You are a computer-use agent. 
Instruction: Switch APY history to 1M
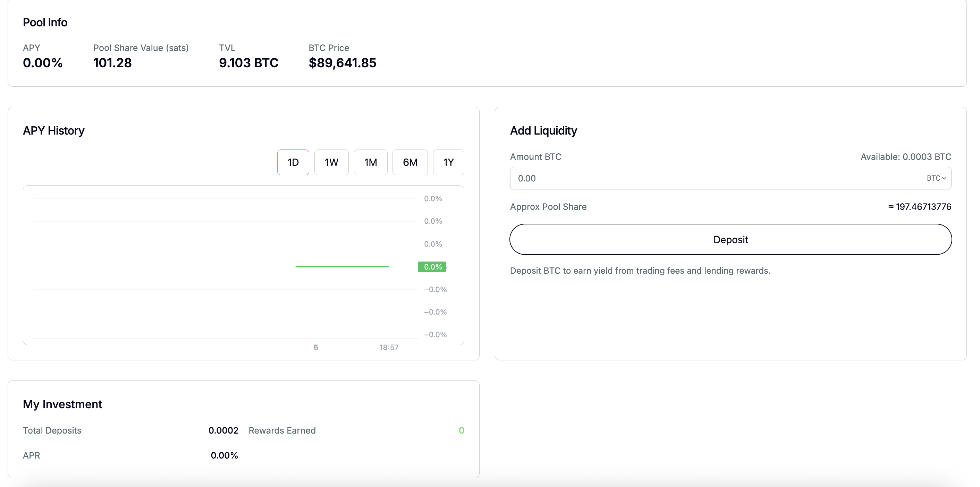pos(370,162)
